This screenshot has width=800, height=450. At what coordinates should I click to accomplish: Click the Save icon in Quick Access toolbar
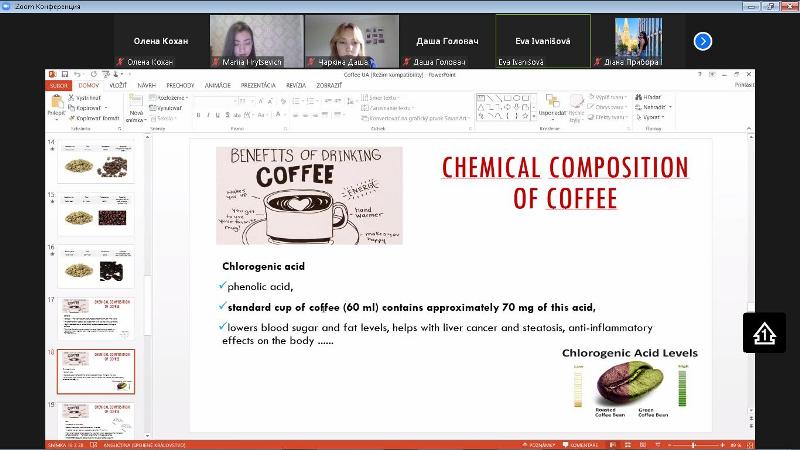65,74
